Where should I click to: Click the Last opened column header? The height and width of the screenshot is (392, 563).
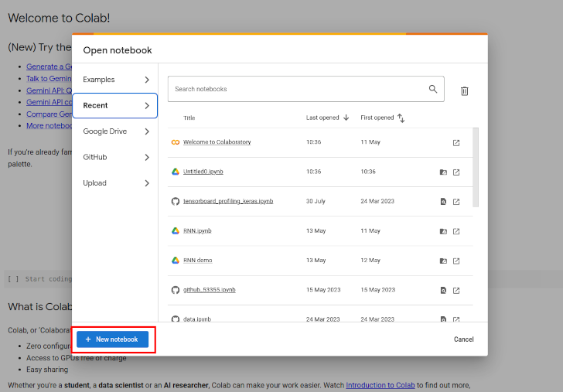322,118
